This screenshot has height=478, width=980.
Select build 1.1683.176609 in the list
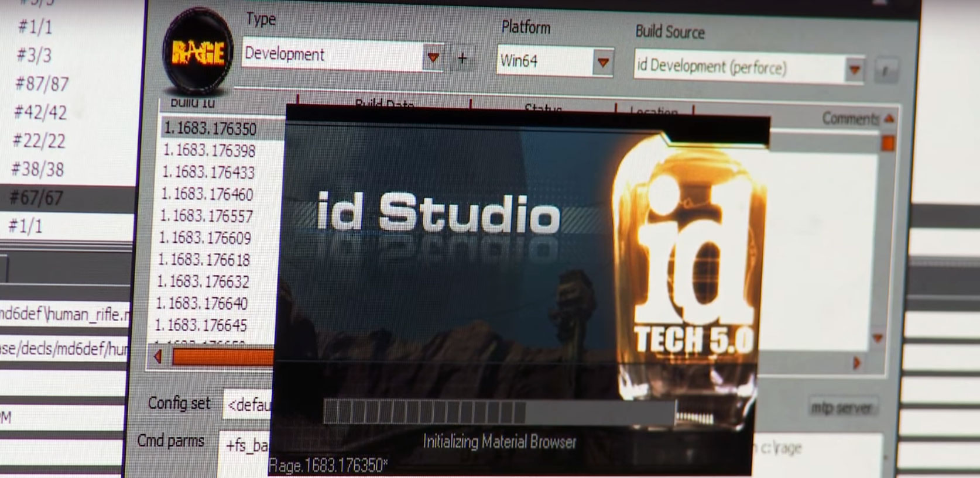coord(205,238)
